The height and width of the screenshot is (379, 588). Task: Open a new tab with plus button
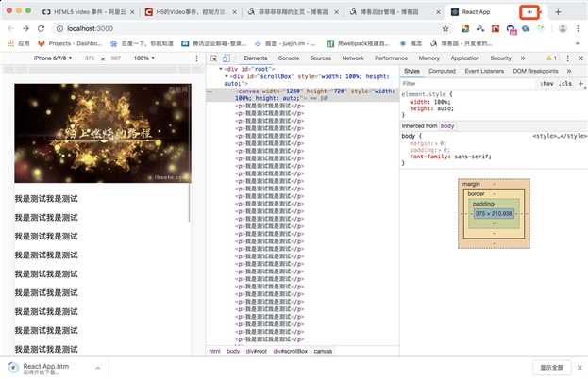[558, 12]
